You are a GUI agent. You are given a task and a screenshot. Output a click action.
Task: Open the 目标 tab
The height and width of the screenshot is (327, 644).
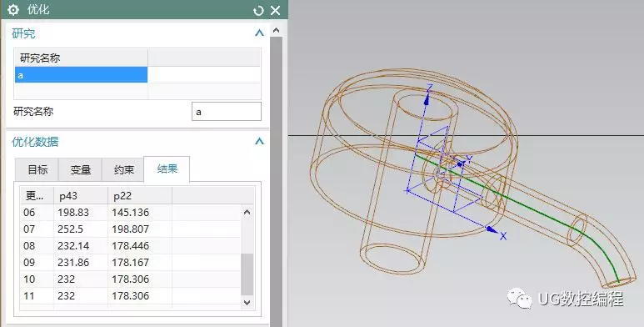37,169
